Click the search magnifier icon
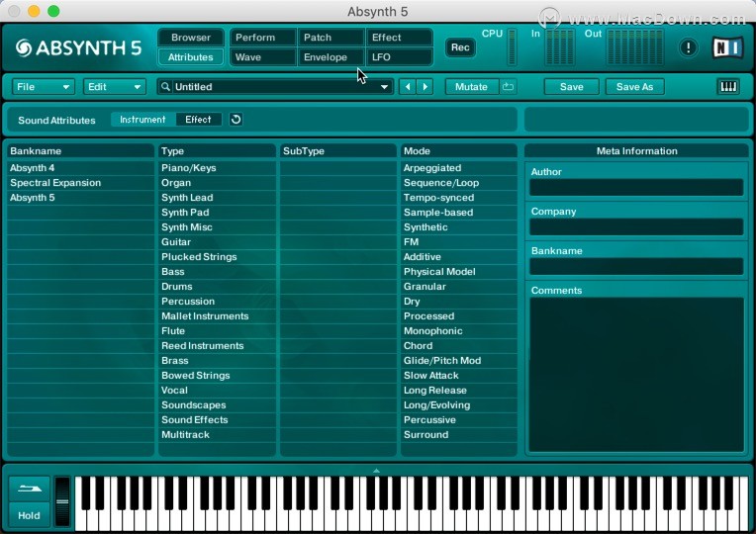The height and width of the screenshot is (534, 756). tap(165, 87)
